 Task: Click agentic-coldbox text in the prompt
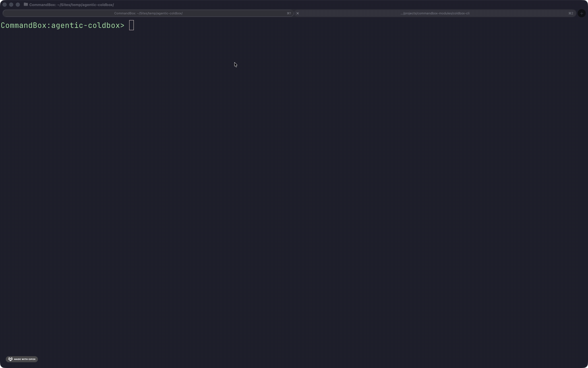(85, 25)
